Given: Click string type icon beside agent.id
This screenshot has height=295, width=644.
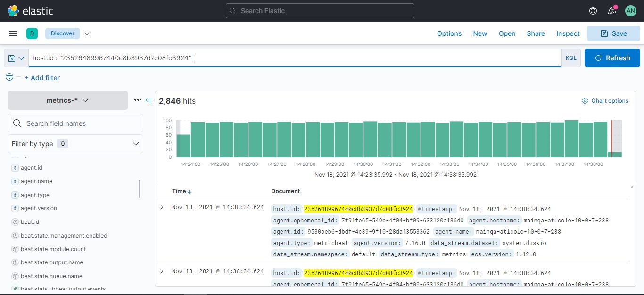Looking at the screenshot, I should coord(15,168).
